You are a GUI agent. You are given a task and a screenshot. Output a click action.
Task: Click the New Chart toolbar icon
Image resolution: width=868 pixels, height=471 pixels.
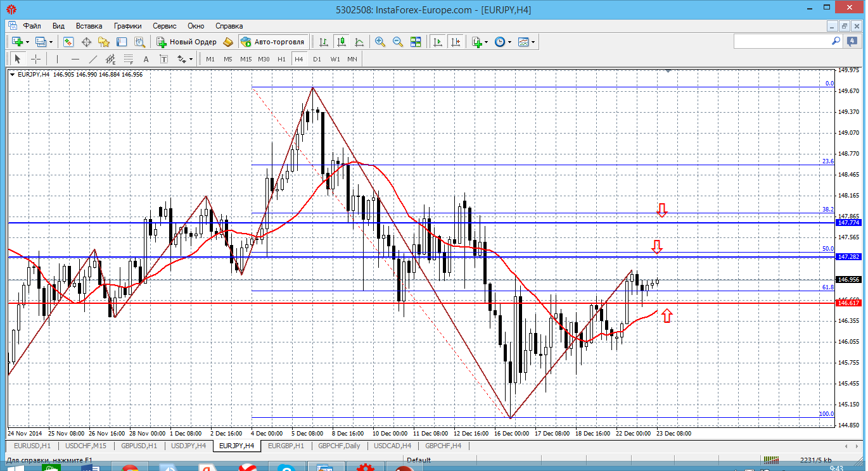click(17, 42)
